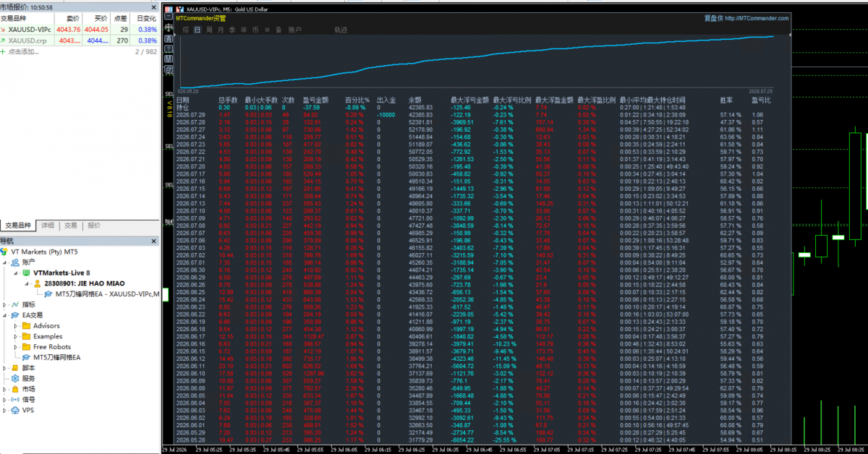Select the 月 monthly period tab

point(221,30)
